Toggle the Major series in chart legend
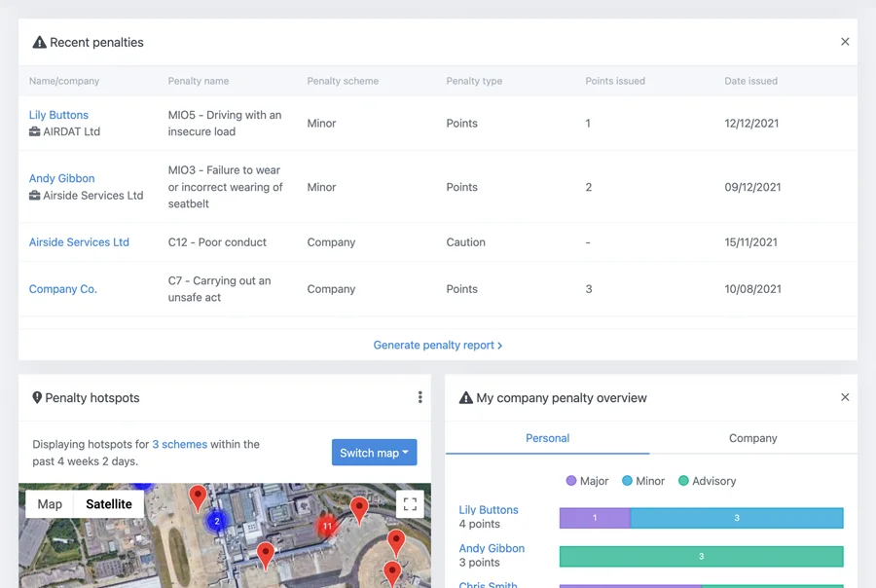This screenshot has height=588, width=876. coord(588,481)
